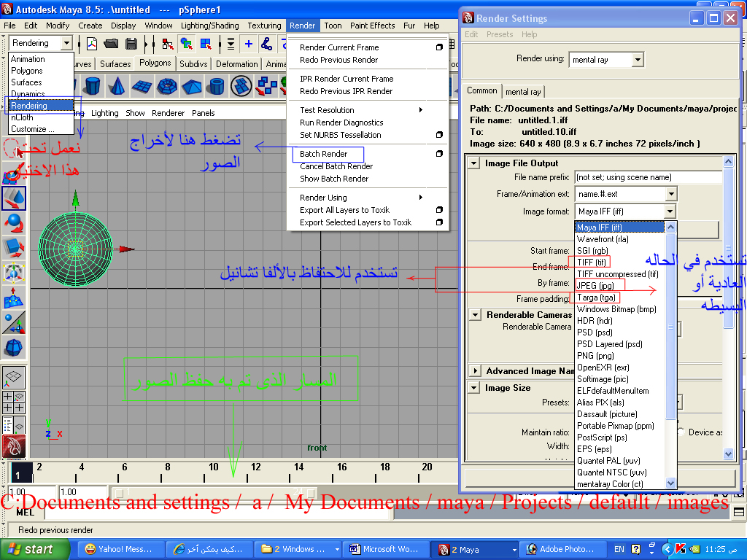Image resolution: width=747 pixels, height=560 pixels.
Task: Switch to the mental ray tab
Action: [x=523, y=91]
